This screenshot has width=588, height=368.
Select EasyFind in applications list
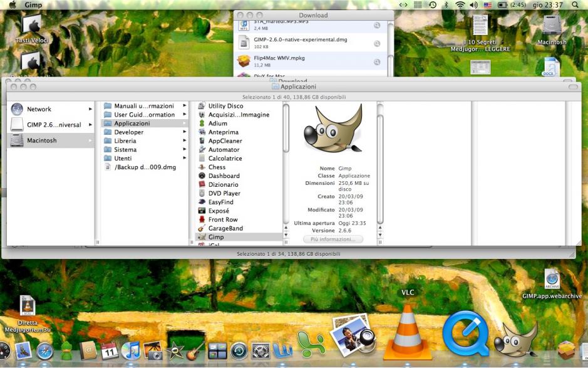[x=239, y=202]
